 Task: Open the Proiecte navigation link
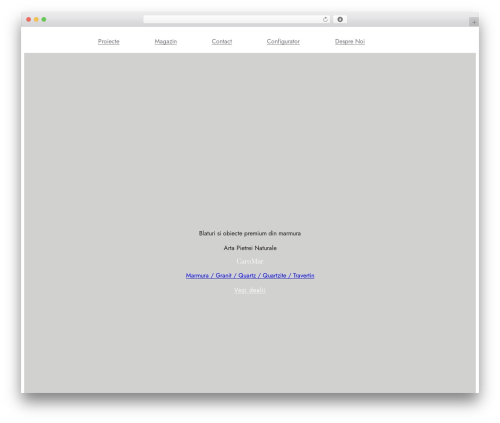pos(109,41)
